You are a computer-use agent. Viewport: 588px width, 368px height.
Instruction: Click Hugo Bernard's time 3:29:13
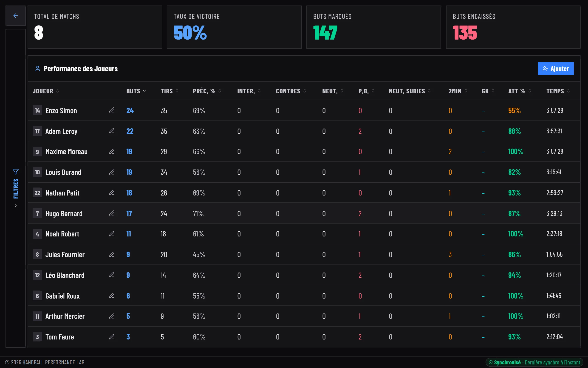[x=554, y=213]
